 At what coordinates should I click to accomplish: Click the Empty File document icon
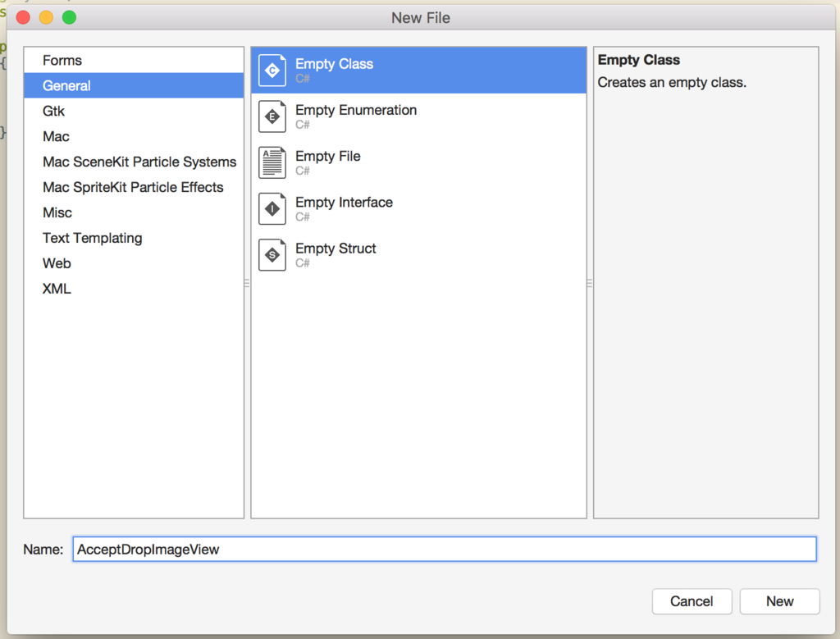pos(272,162)
